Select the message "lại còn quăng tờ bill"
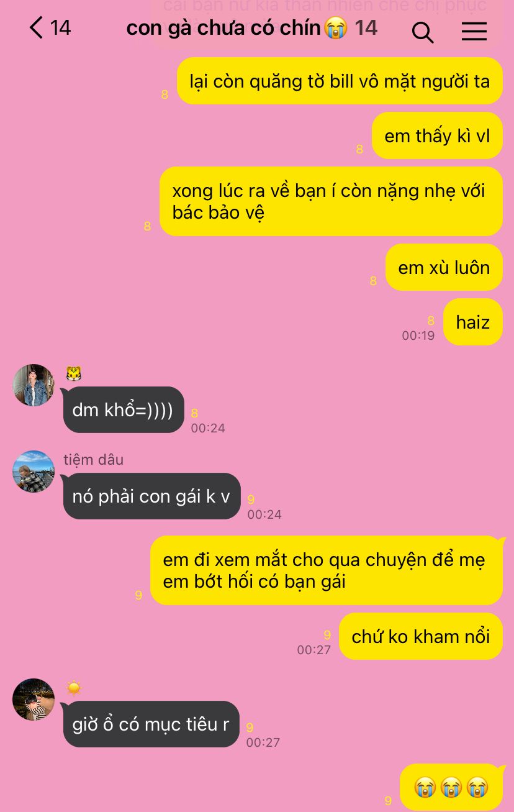514x812 pixels. point(340,81)
